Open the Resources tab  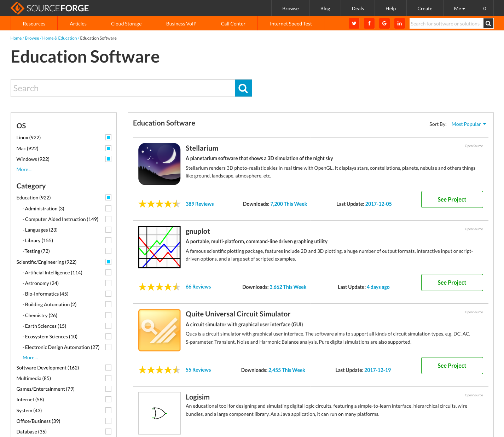(34, 24)
